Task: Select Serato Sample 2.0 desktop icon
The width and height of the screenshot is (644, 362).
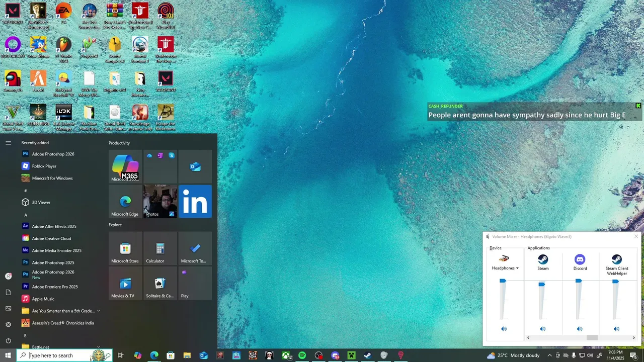Action: (115, 49)
